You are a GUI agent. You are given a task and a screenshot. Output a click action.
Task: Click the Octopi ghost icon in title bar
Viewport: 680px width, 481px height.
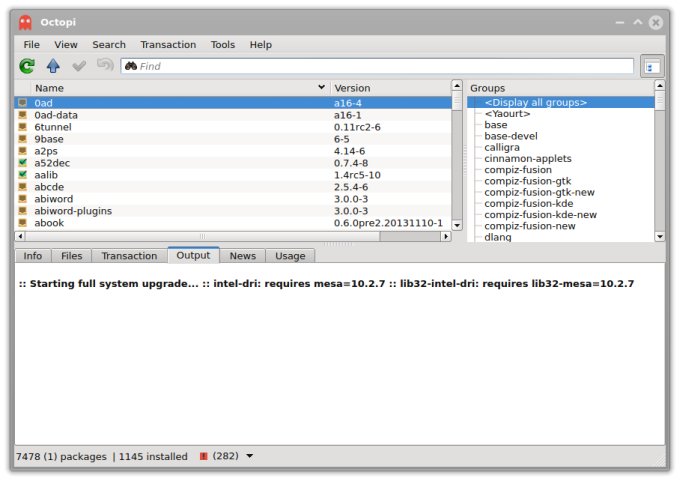coord(24,21)
